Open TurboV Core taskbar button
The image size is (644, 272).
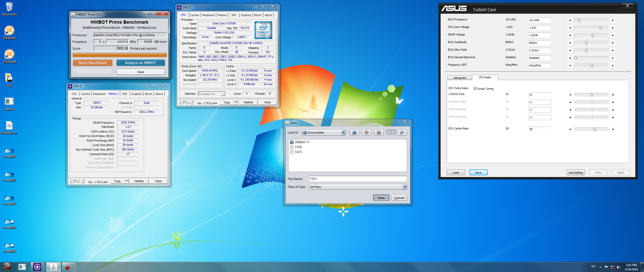click(69, 267)
